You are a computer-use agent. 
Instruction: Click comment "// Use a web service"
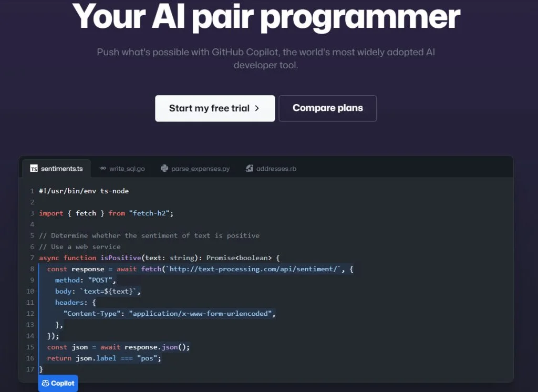point(80,246)
